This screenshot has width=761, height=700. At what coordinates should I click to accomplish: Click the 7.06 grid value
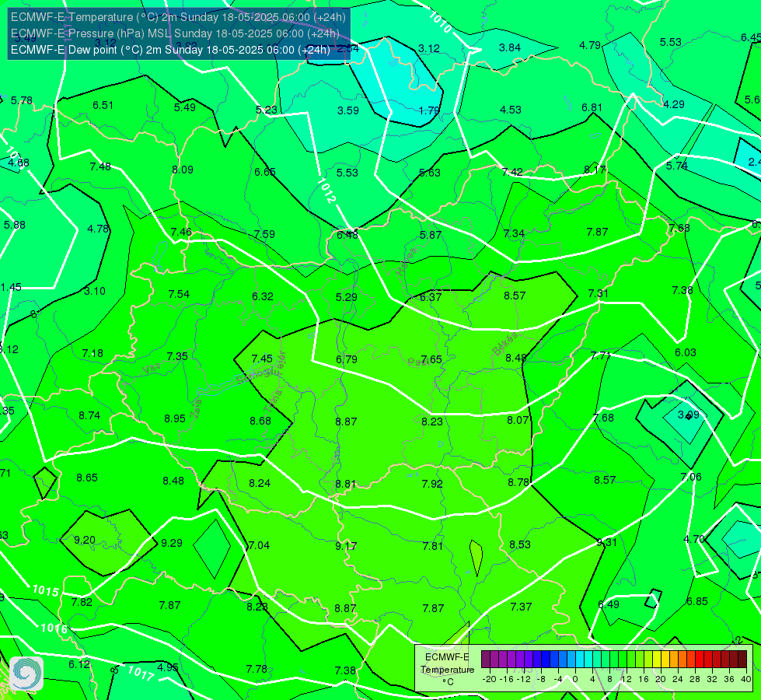tap(691, 477)
